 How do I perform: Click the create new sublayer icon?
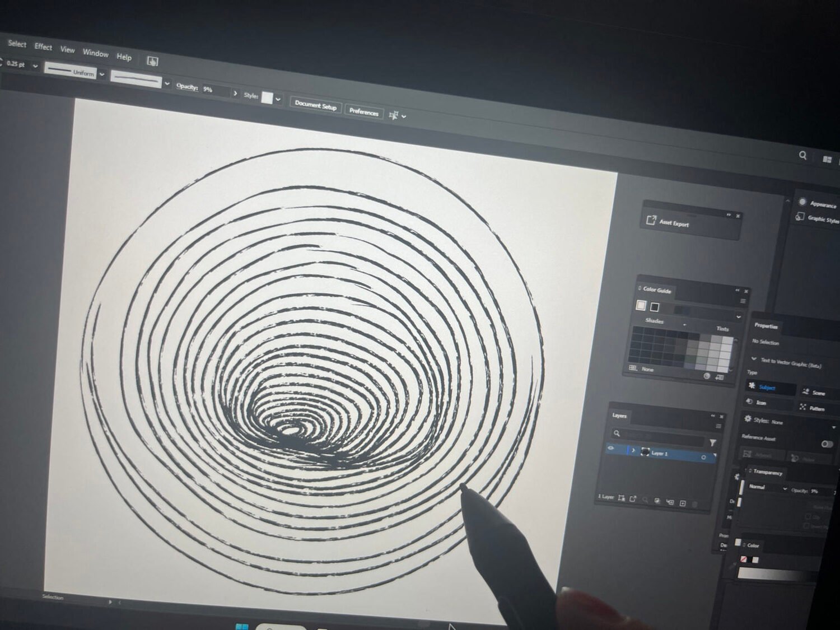(x=670, y=502)
